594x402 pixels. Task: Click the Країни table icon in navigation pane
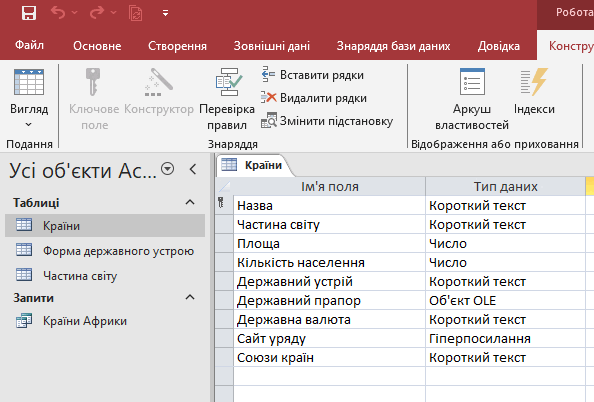[24, 225]
